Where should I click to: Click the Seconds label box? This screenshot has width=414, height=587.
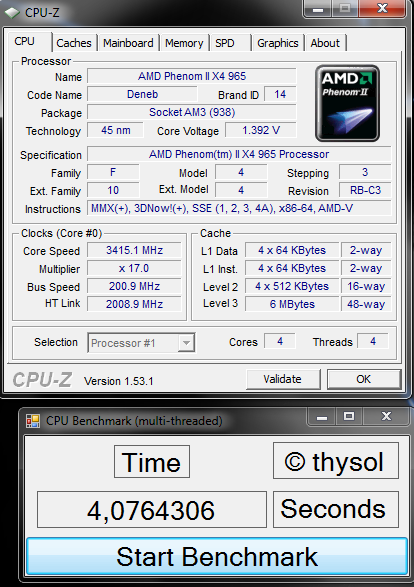point(336,510)
